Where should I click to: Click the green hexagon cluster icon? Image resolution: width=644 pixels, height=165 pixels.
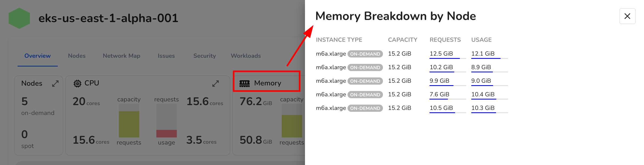[x=19, y=18]
